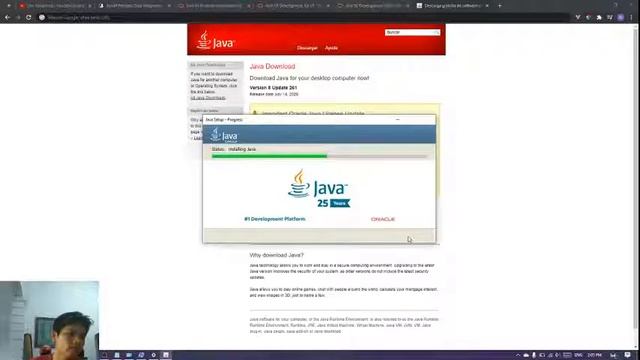
Task: Click the 'Version 8 Update 261' text
Action: point(273,88)
